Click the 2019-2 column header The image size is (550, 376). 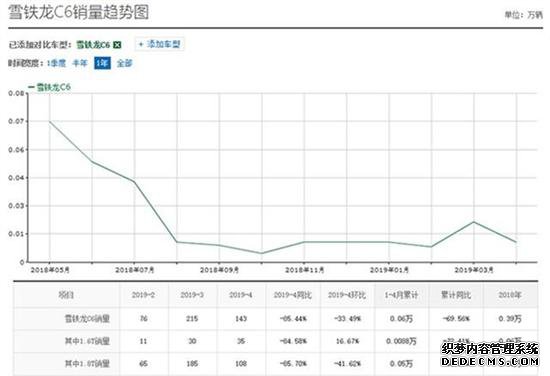(143, 295)
